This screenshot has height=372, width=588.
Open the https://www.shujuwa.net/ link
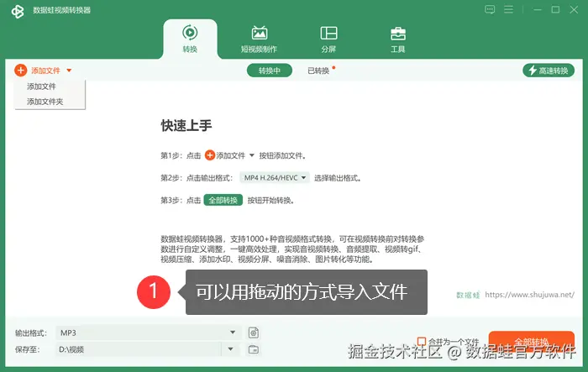[x=529, y=295]
